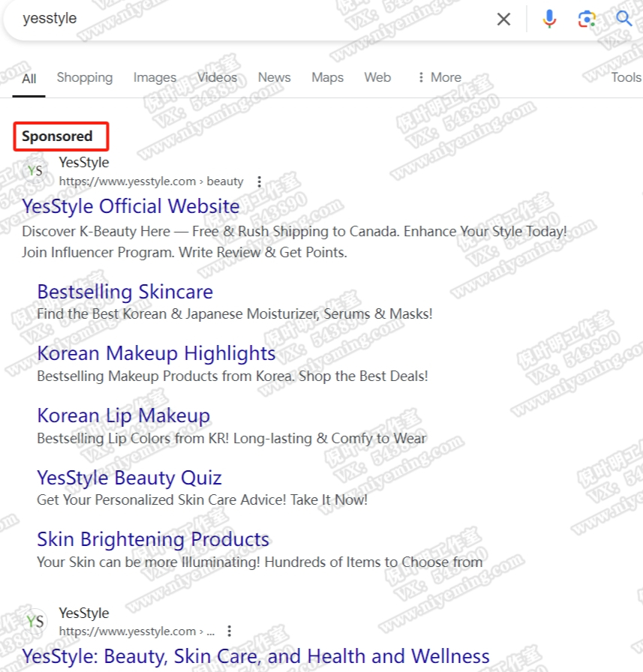Clear the search query with the X icon
The height and width of the screenshot is (672, 643).
click(503, 19)
